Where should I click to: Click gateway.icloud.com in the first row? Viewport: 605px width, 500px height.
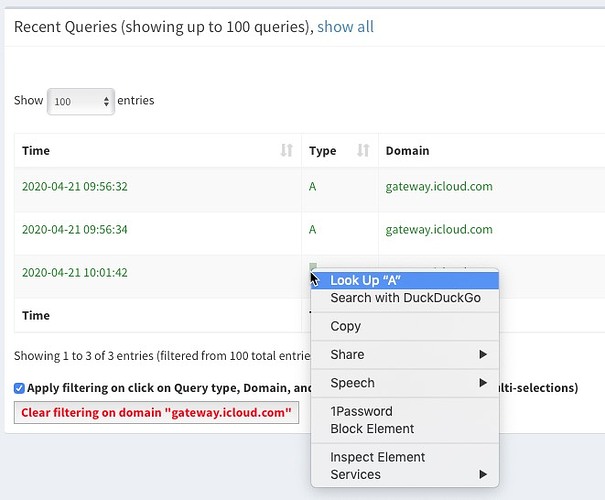(439, 187)
